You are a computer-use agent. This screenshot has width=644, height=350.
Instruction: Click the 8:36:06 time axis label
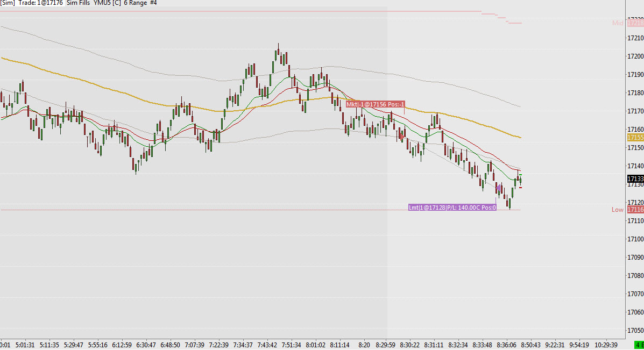(506, 345)
